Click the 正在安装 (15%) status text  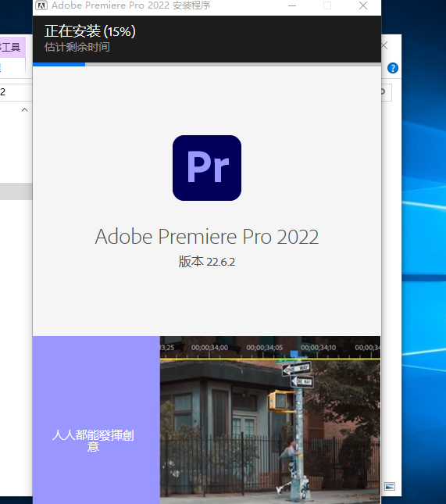point(90,31)
